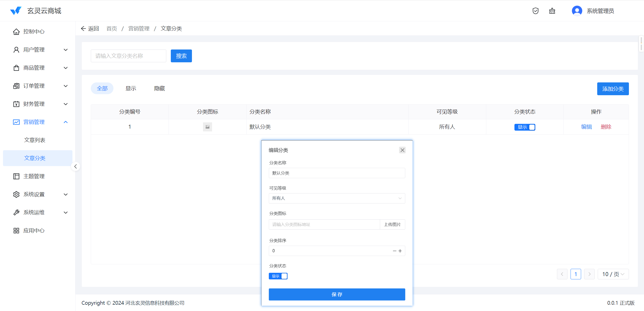Increase 分类排序 with plus stepper

400,251
